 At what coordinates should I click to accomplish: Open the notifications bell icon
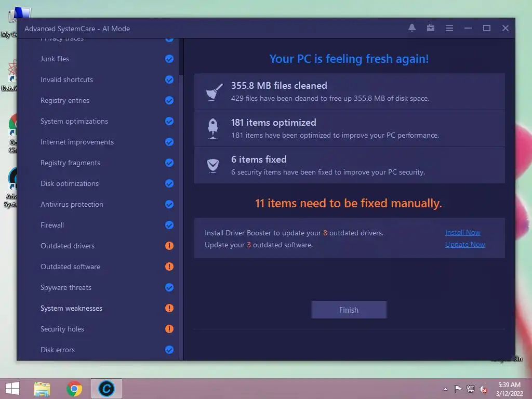[x=412, y=28]
